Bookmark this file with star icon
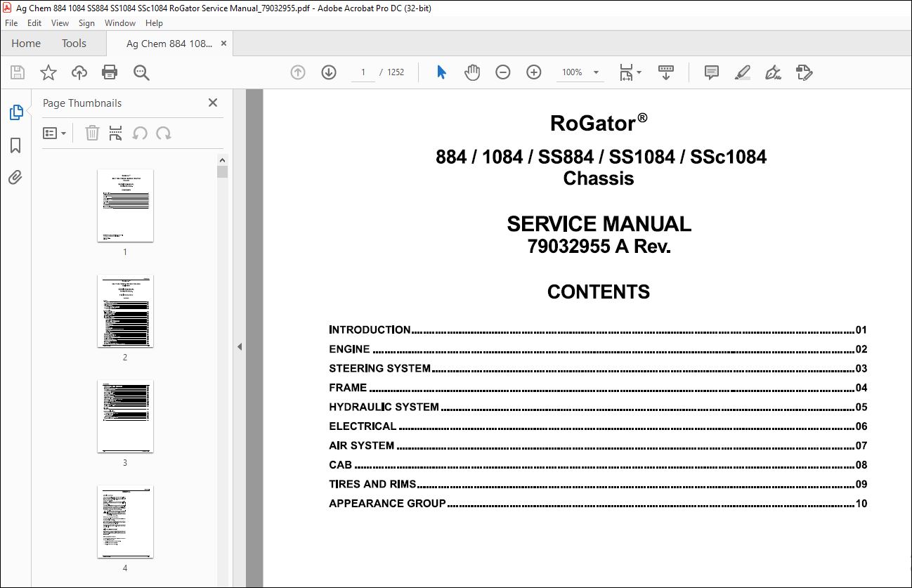The height and width of the screenshot is (588, 912). click(48, 72)
